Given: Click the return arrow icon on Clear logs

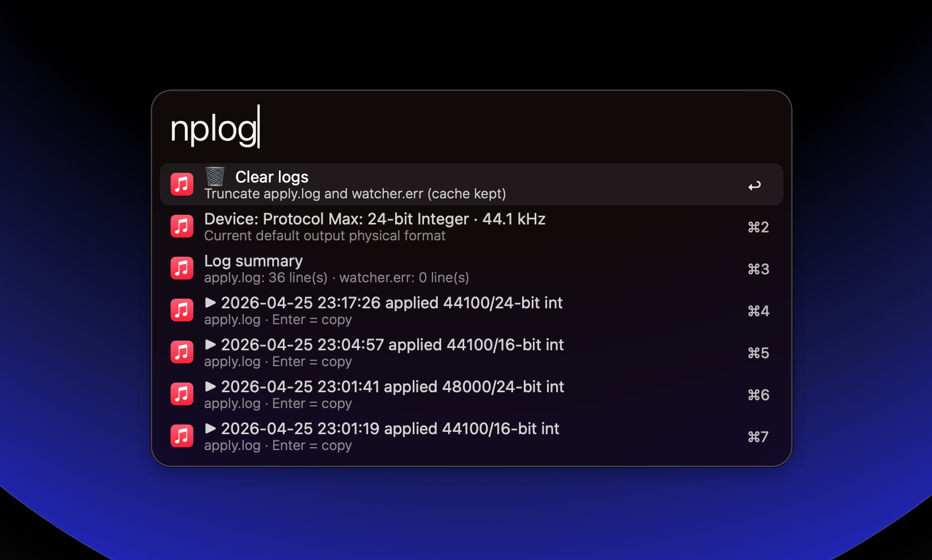Looking at the screenshot, I should click(x=755, y=185).
